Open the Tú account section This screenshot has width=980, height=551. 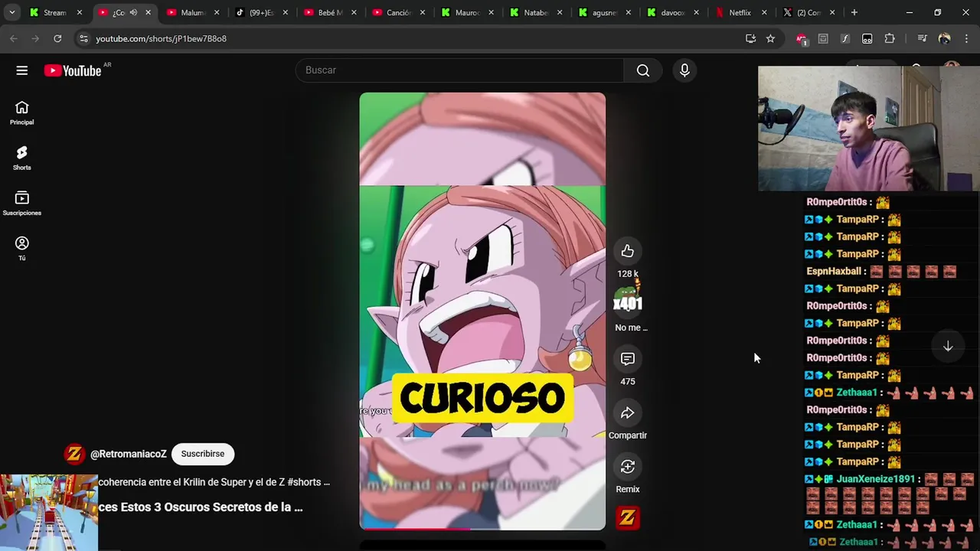21,248
